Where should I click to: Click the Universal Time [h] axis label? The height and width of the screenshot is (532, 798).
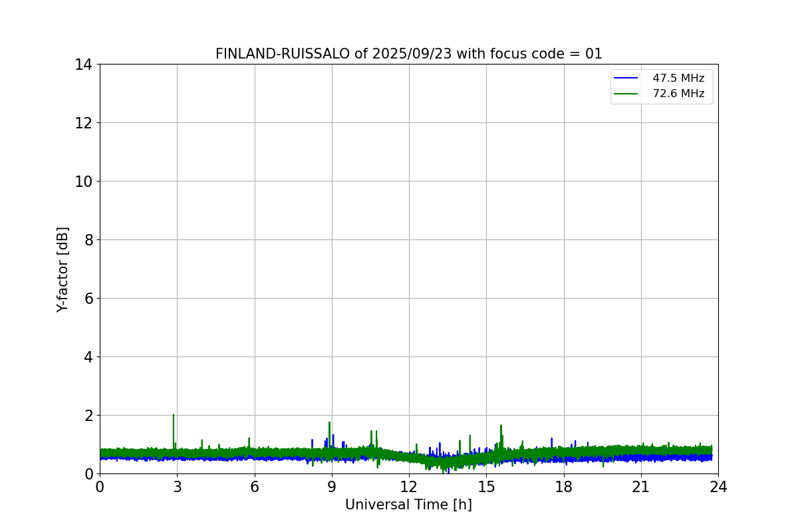click(408, 505)
